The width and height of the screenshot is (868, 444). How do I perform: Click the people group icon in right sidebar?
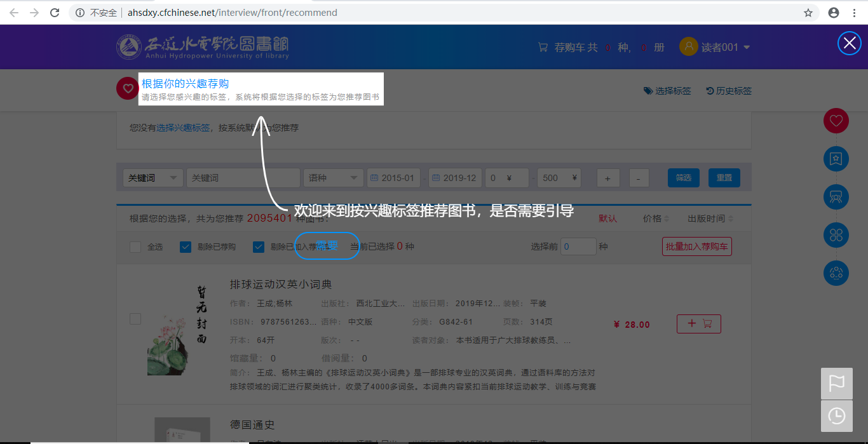836,197
